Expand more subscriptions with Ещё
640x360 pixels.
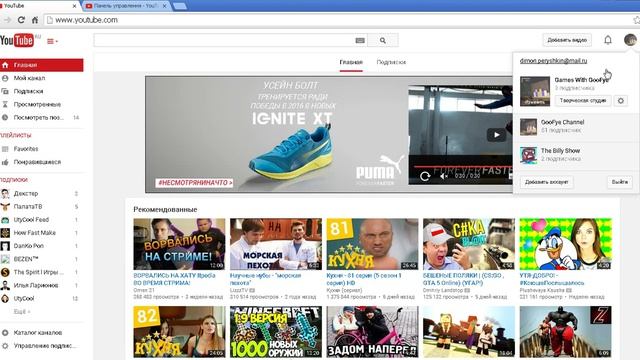point(22,311)
